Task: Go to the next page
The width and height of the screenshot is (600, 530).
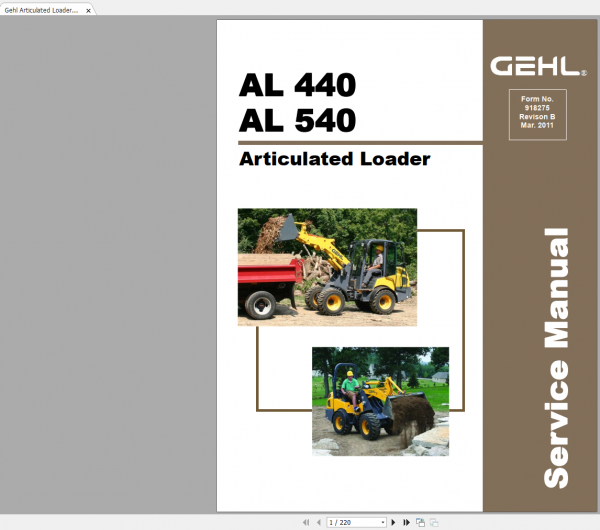Action: point(393,522)
